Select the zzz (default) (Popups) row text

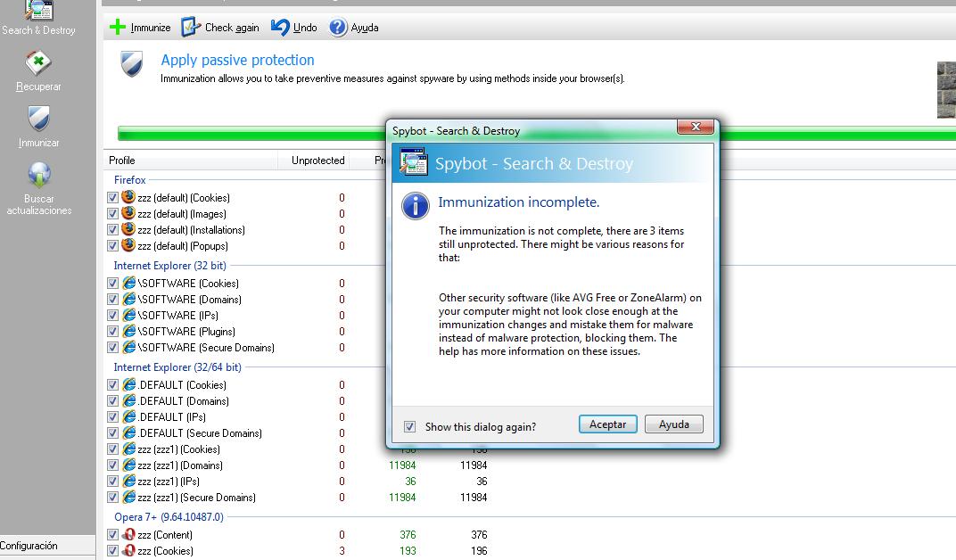click(183, 246)
